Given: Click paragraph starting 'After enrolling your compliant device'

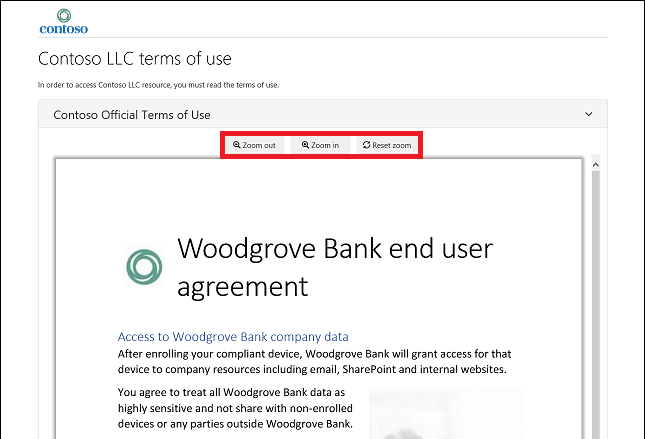Looking at the screenshot, I should (x=314, y=361).
